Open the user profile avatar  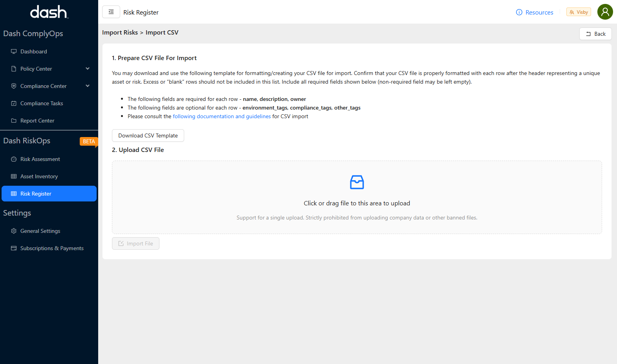coord(605,12)
